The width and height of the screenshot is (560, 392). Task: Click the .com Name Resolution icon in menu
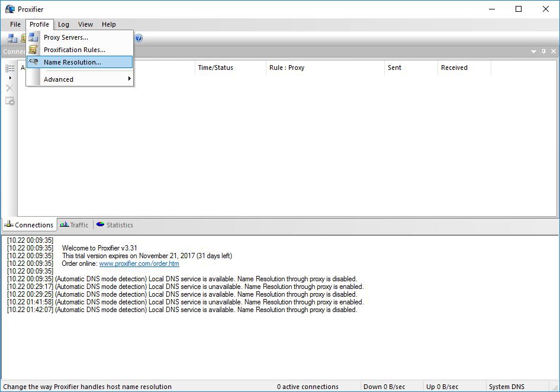(33, 62)
